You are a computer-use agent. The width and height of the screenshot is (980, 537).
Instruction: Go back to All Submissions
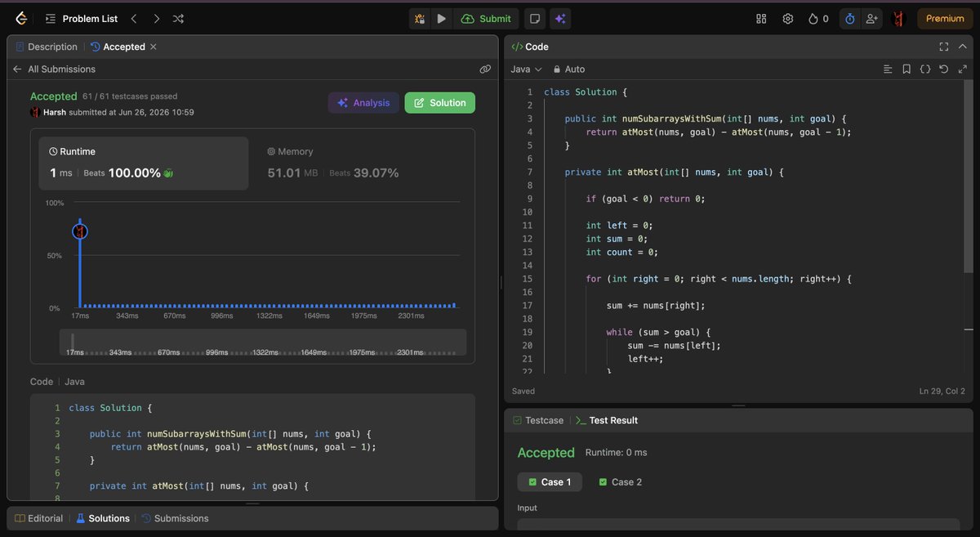click(54, 69)
